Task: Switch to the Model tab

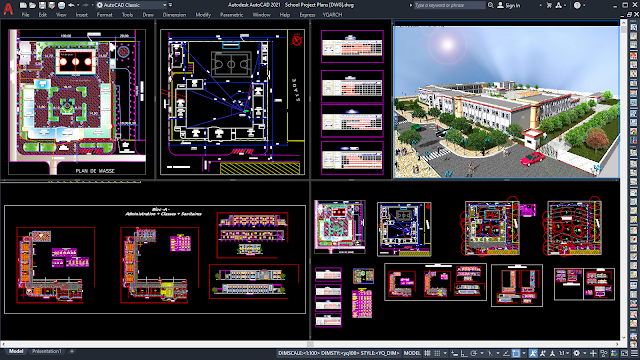Action: click(x=16, y=351)
